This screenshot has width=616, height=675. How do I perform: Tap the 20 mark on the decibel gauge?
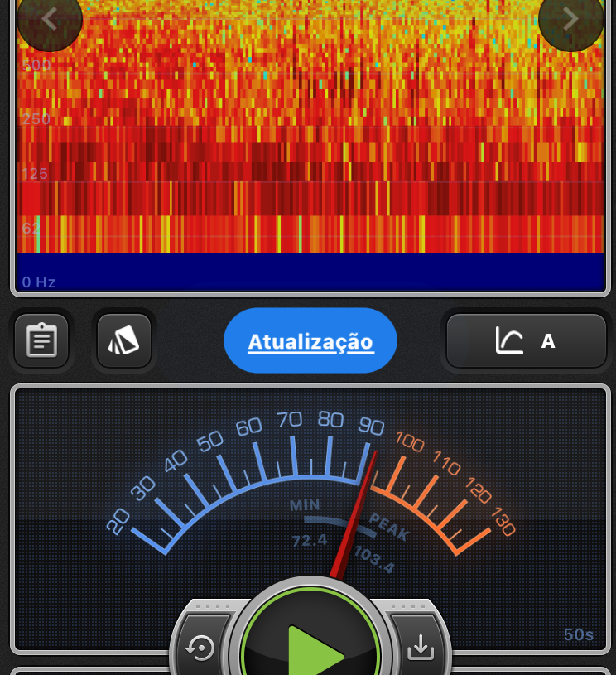coord(118,522)
